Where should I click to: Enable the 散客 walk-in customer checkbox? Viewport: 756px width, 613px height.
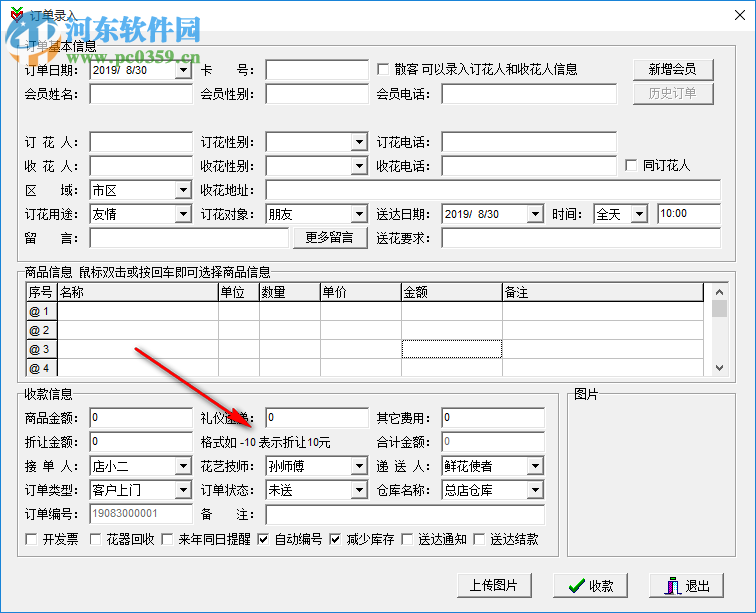click(383, 69)
